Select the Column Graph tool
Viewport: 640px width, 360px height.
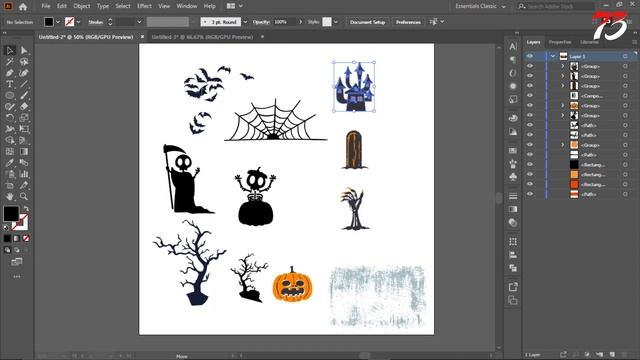pyautogui.click(x=24, y=174)
